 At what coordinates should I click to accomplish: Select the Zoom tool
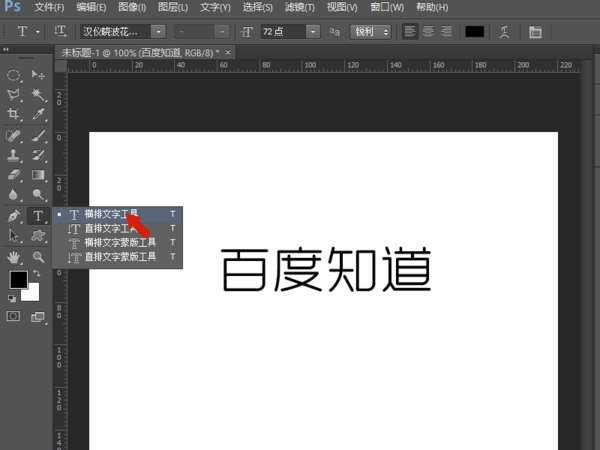[38, 257]
